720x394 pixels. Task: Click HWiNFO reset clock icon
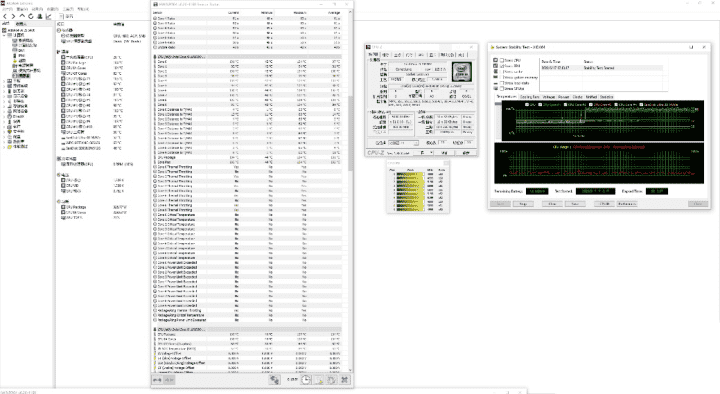coord(306,380)
